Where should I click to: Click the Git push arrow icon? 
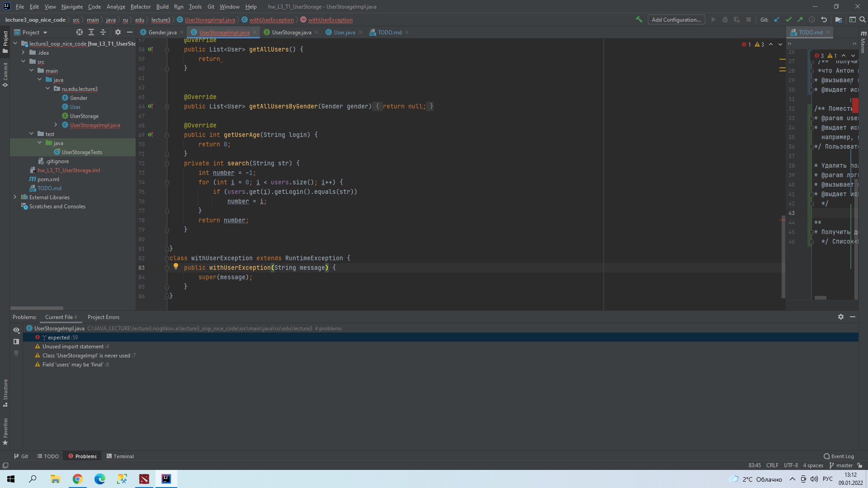click(x=800, y=19)
